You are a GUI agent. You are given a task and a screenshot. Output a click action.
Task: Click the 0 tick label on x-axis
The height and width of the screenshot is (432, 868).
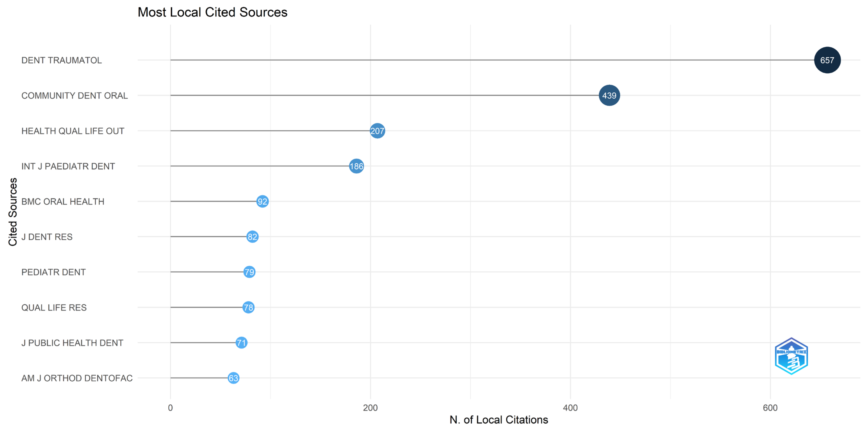170,408
